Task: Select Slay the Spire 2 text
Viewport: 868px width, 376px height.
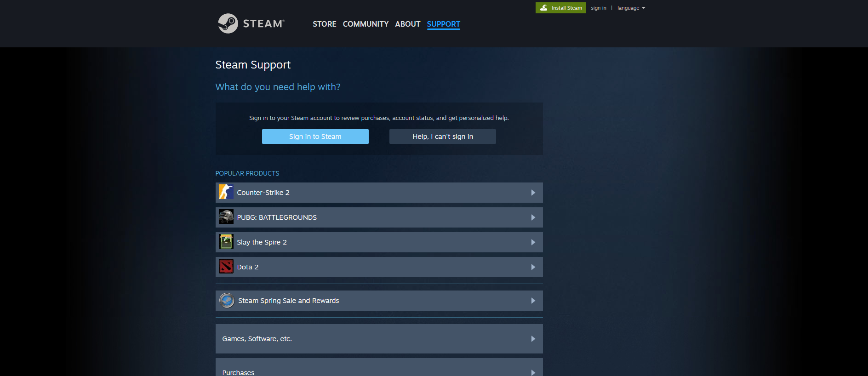Action: tap(262, 242)
